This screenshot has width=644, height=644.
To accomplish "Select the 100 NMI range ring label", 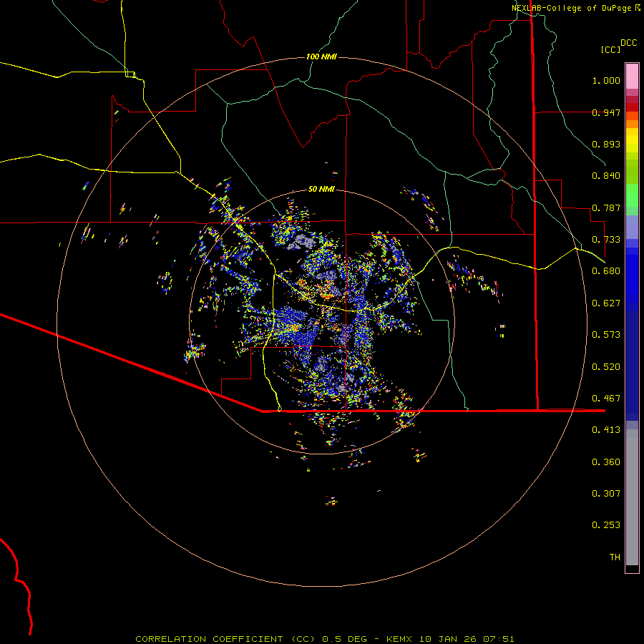I will click(x=321, y=57).
